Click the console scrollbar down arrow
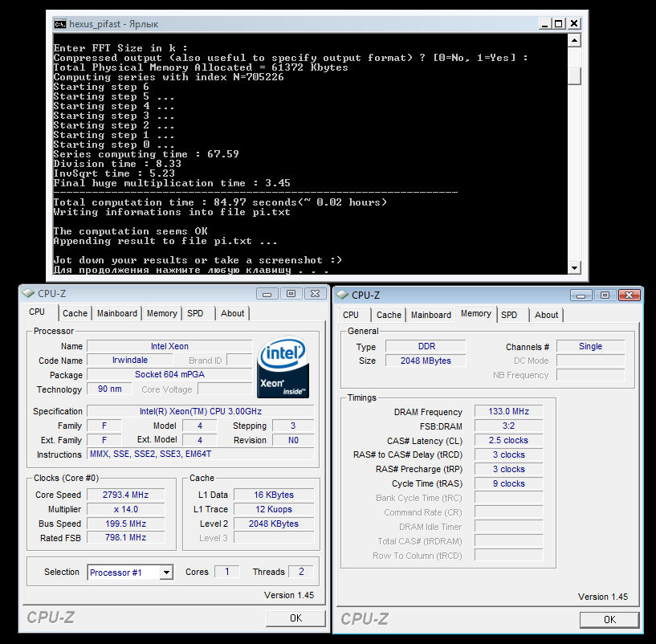Viewport: 656px width, 644px height. pos(574,267)
